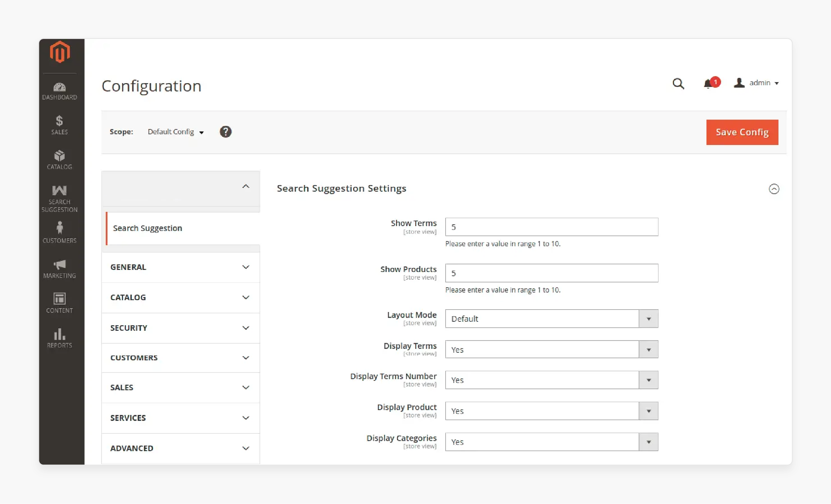Click the Display Categories field label
831x504 pixels.
pos(401,438)
